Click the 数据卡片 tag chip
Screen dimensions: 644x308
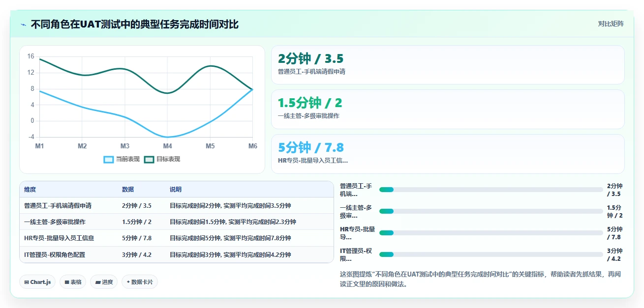point(140,282)
